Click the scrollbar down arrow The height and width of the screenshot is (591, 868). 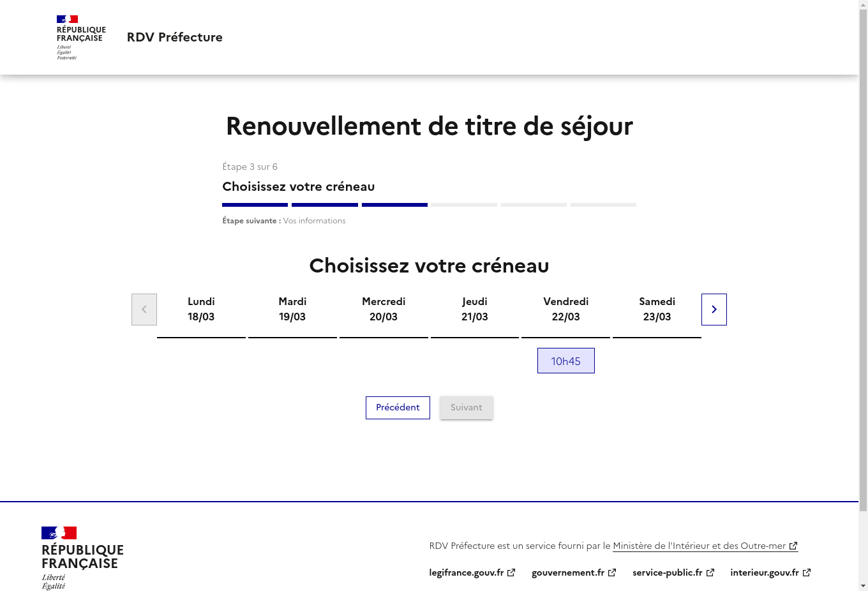[x=863, y=586]
